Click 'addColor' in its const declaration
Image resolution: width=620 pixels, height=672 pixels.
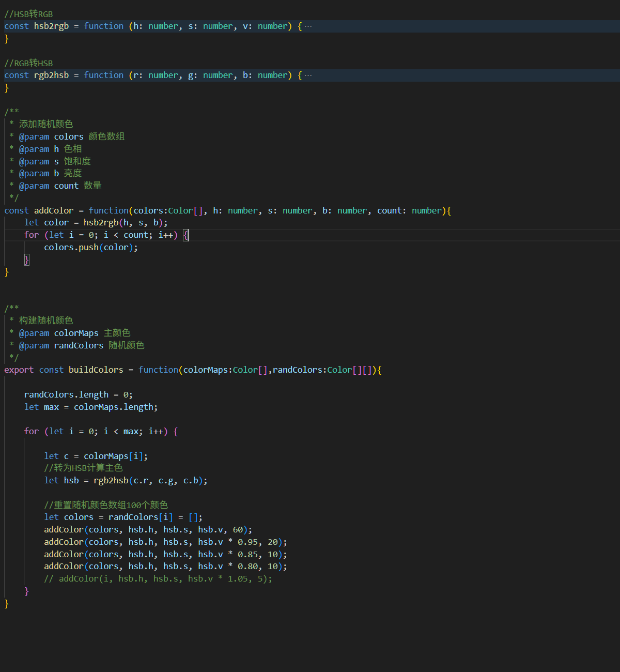54,210
